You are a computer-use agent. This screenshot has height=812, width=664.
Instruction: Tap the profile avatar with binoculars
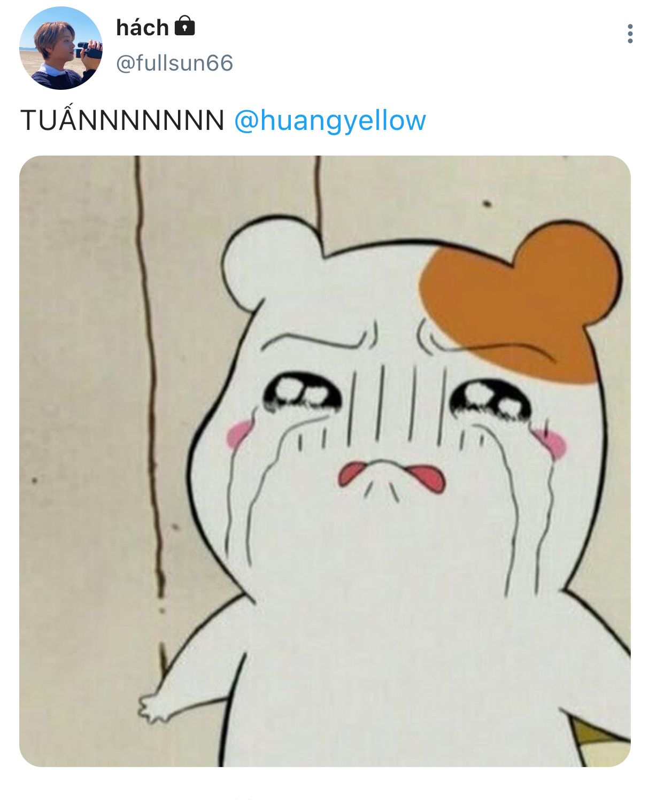pyautogui.click(x=61, y=48)
